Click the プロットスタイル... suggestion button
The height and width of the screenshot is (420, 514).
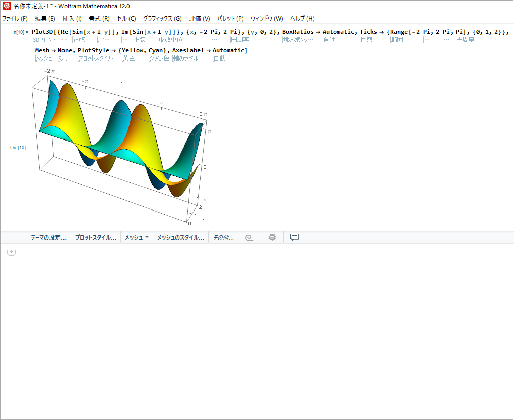96,238
